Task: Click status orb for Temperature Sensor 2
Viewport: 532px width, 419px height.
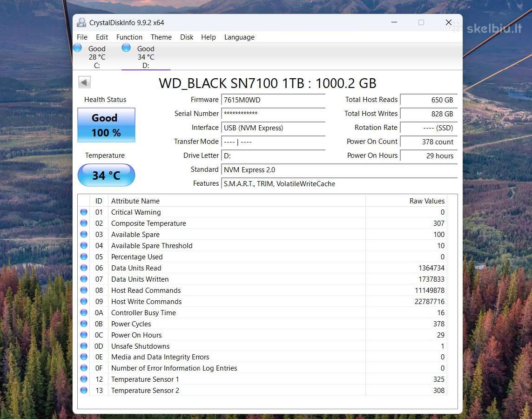Action: [84, 391]
